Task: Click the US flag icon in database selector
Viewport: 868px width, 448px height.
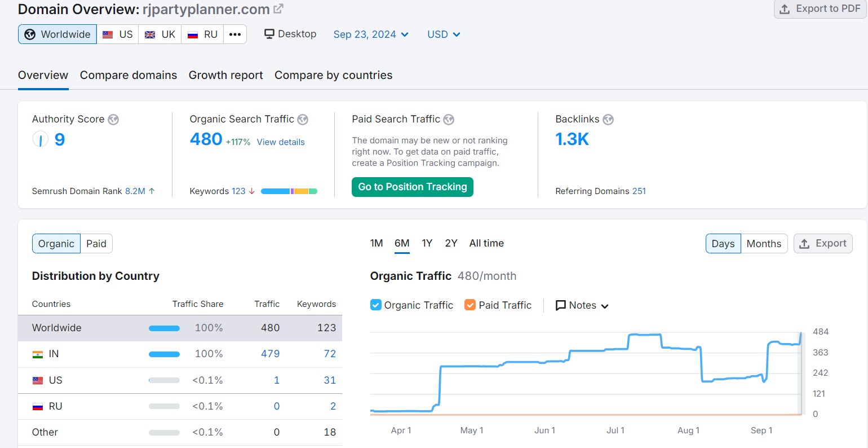Action: point(108,34)
